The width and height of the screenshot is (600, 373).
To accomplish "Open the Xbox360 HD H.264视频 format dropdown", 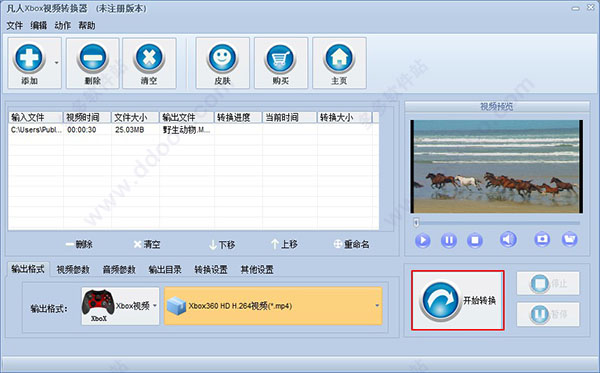I will [x=273, y=306].
